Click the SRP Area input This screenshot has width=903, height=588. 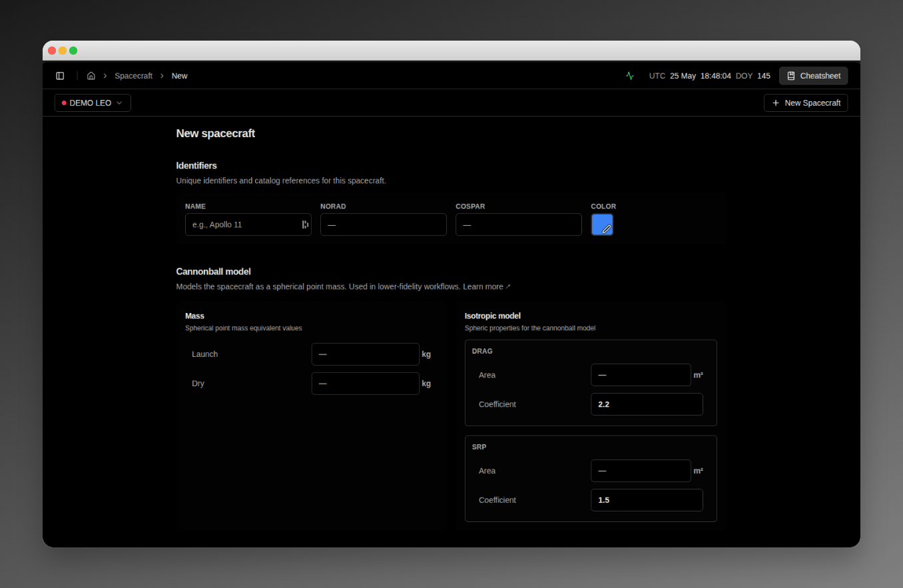pos(641,471)
